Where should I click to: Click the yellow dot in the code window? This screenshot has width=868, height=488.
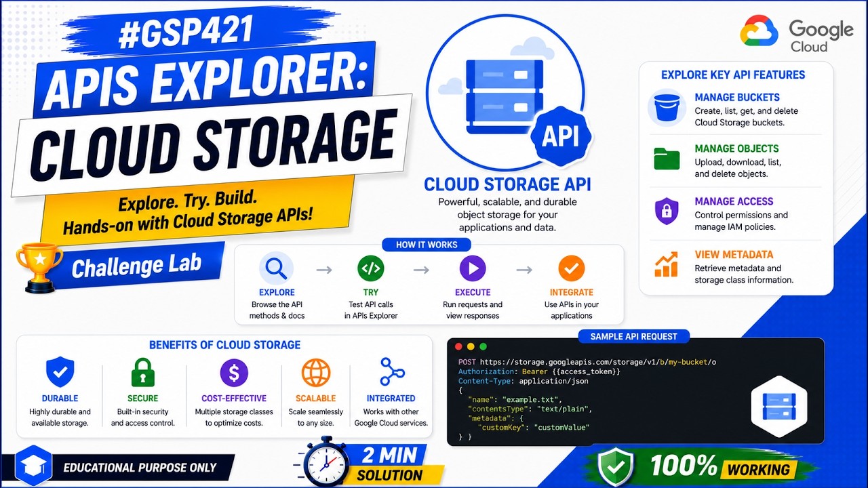click(x=471, y=346)
